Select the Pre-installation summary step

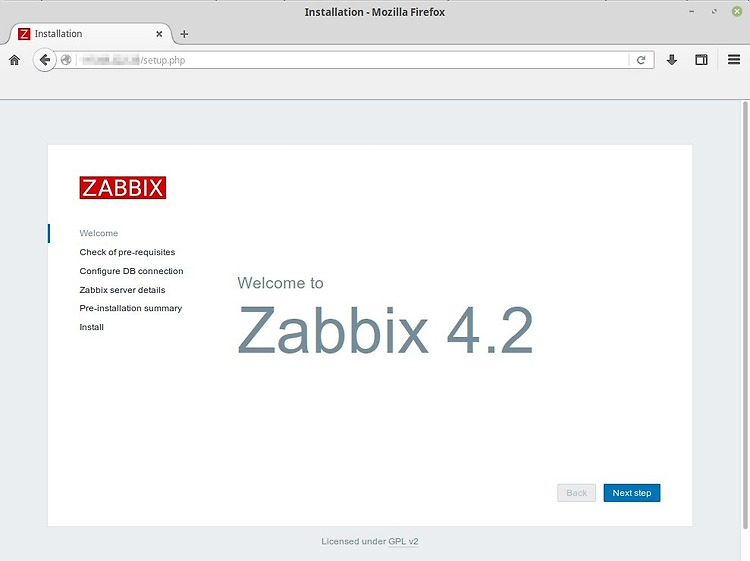pos(131,308)
